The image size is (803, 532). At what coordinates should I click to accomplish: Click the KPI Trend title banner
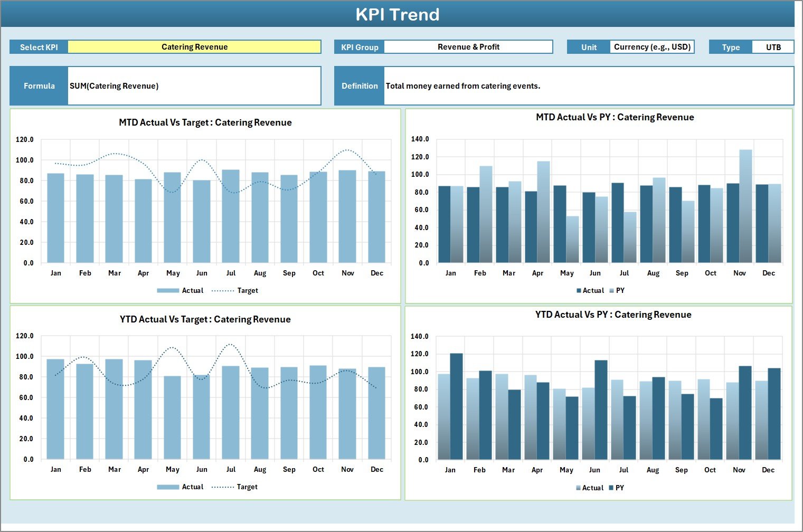[399, 14]
